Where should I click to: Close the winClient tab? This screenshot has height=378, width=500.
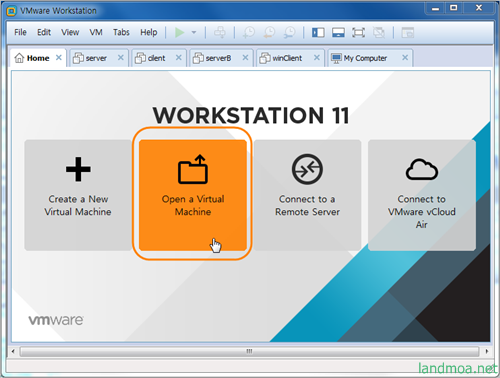coord(317,58)
